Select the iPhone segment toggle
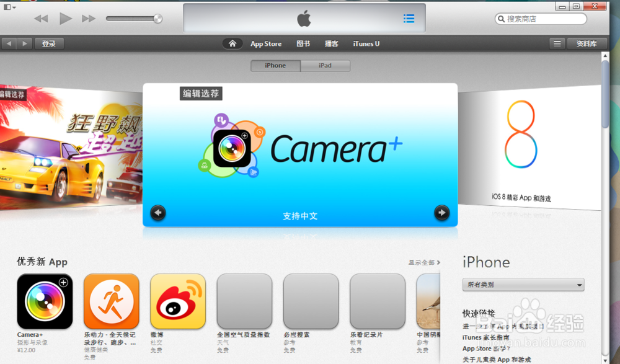 pos(275,66)
